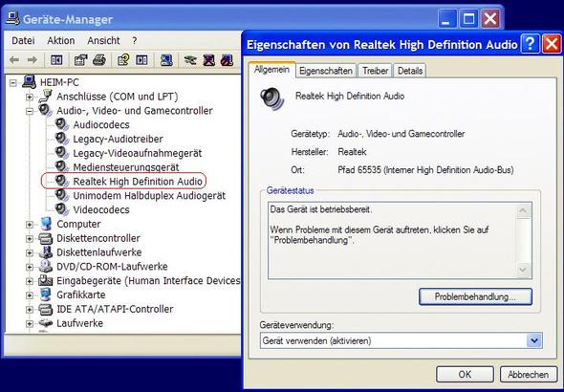This screenshot has width=564, height=392.
Task: Open Help with the question-mark toolbar icon
Action: point(123,60)
